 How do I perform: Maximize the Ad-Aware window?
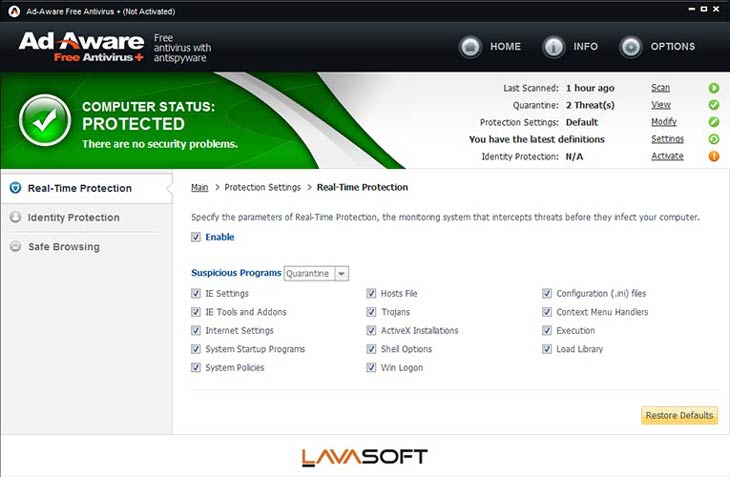[x=704, y=9]
